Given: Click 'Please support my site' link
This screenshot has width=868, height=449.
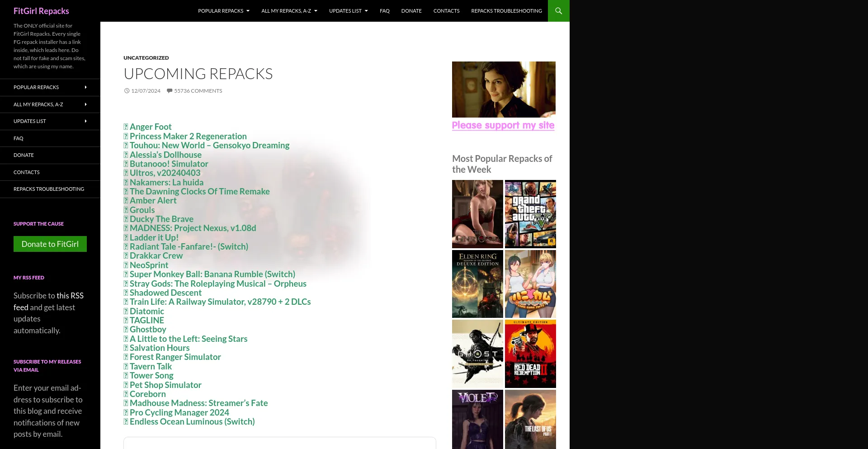Looking at the screenshot, I should coord(503,125).
